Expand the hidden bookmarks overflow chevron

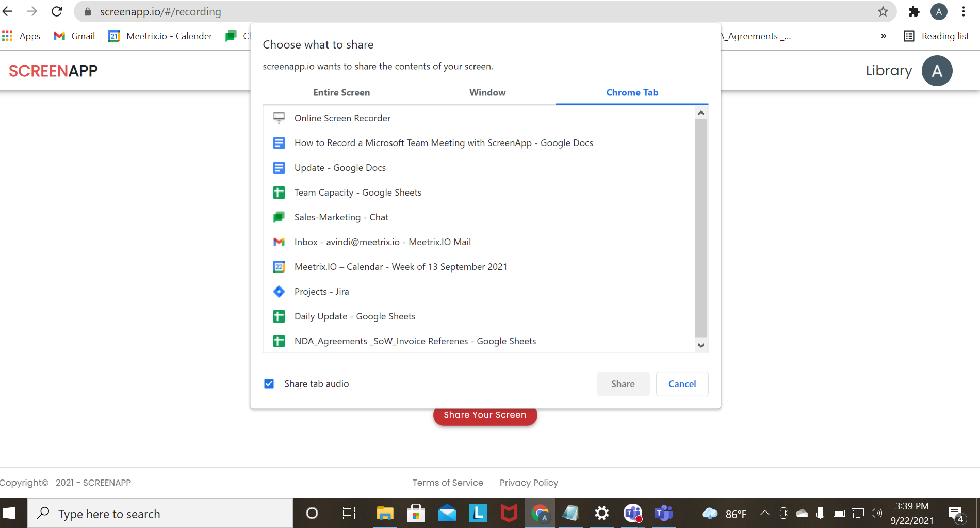(x=884, y=36)
